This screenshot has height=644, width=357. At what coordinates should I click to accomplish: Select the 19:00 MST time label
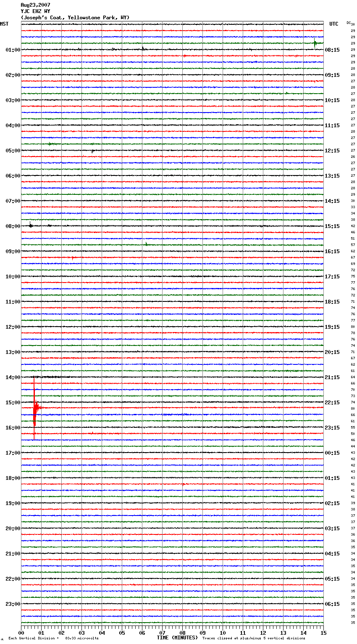[13, 503]
